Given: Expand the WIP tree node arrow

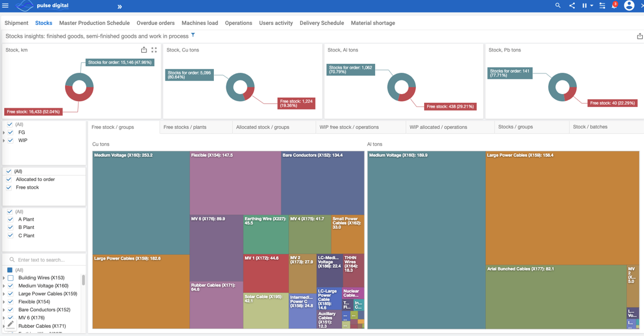Looking at the screenshot, I should (4, 141).
